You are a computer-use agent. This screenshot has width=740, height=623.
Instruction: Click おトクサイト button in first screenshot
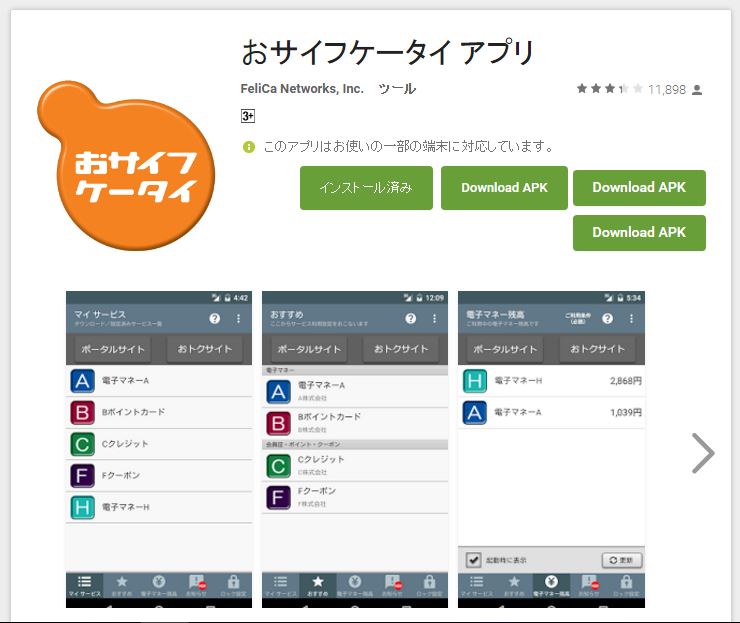click(205, 349)
